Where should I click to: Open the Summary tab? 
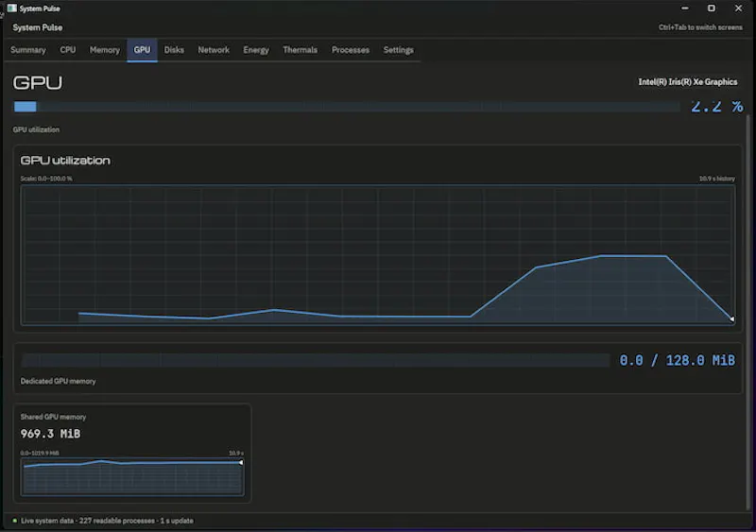28,50
